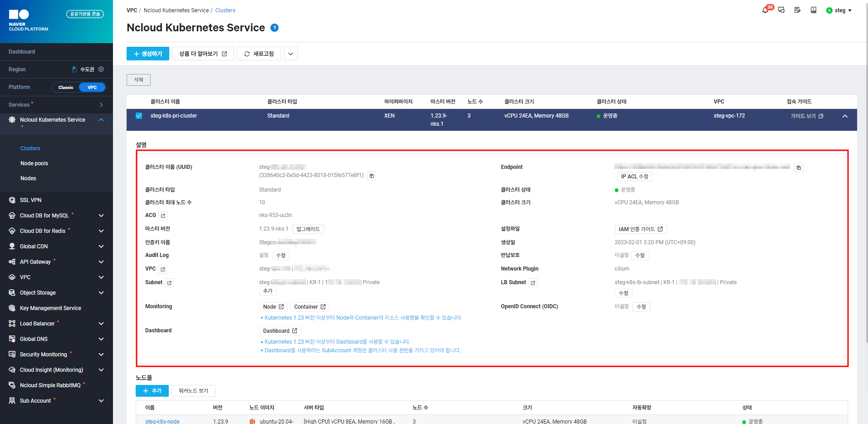Click the Region settings gear icon
The height and width of the screenshot is (424, 868).
[x=101, y=69]
